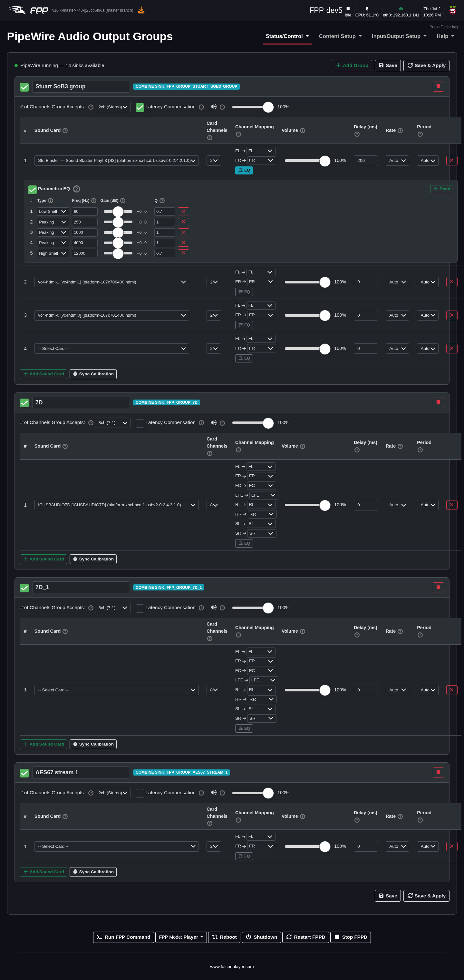The image size is (464, 980).
Task: Open the Help menu
Action: [x=445, y=36]
